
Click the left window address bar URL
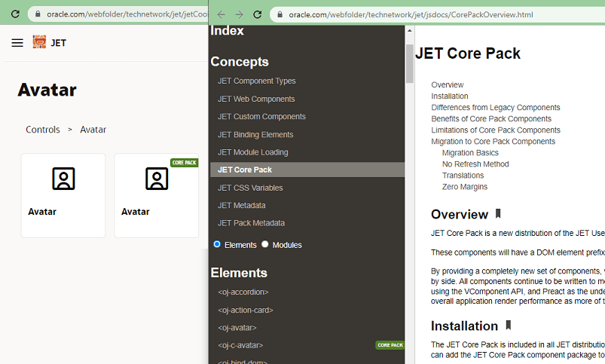point(127,14)
